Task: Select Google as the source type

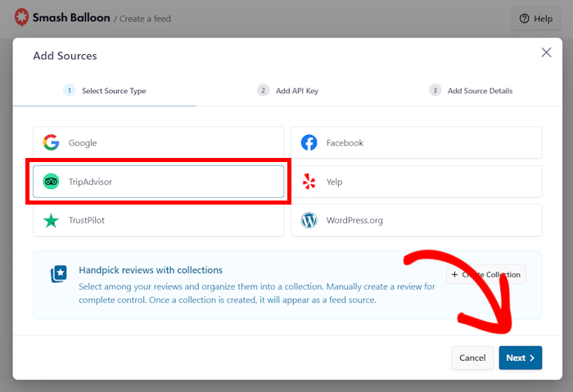Action: (x=158, y=142)
